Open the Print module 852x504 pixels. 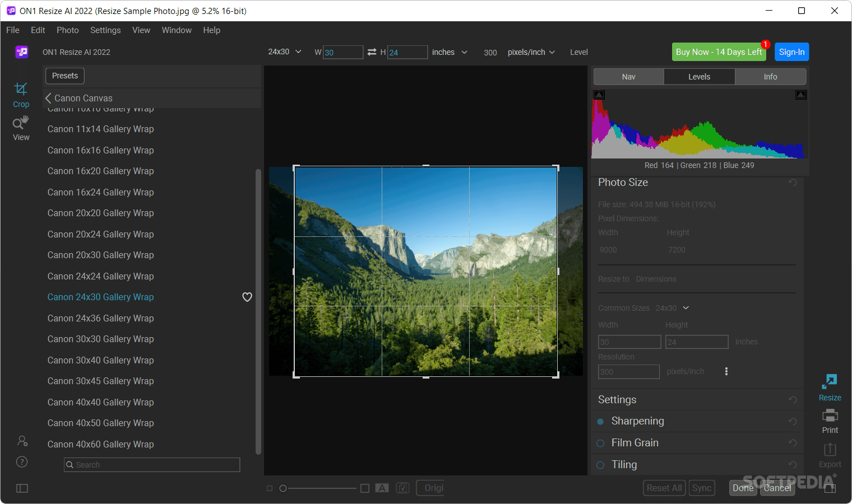point(830,421)
